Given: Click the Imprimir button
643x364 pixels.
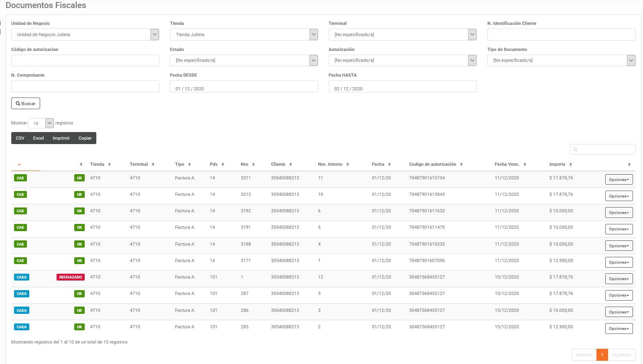Looking at the screenshot, I should (61, 138).
